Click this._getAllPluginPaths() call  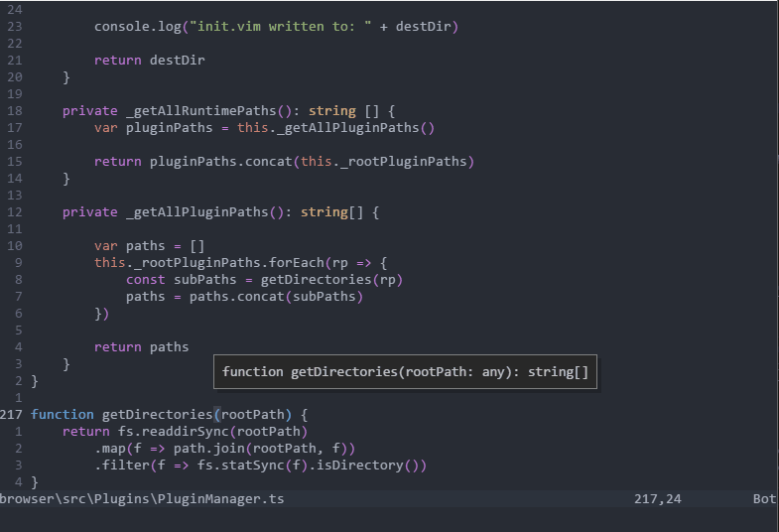click(335, 128)
